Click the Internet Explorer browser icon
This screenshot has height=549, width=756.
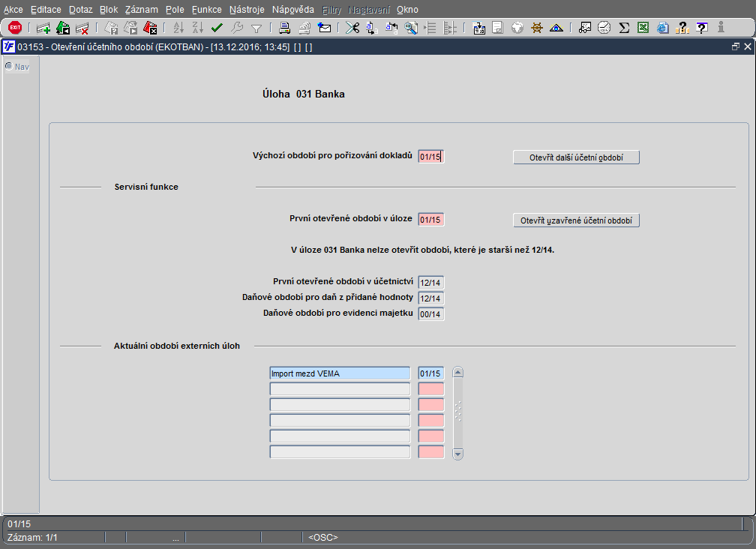[x=663, y=28]
